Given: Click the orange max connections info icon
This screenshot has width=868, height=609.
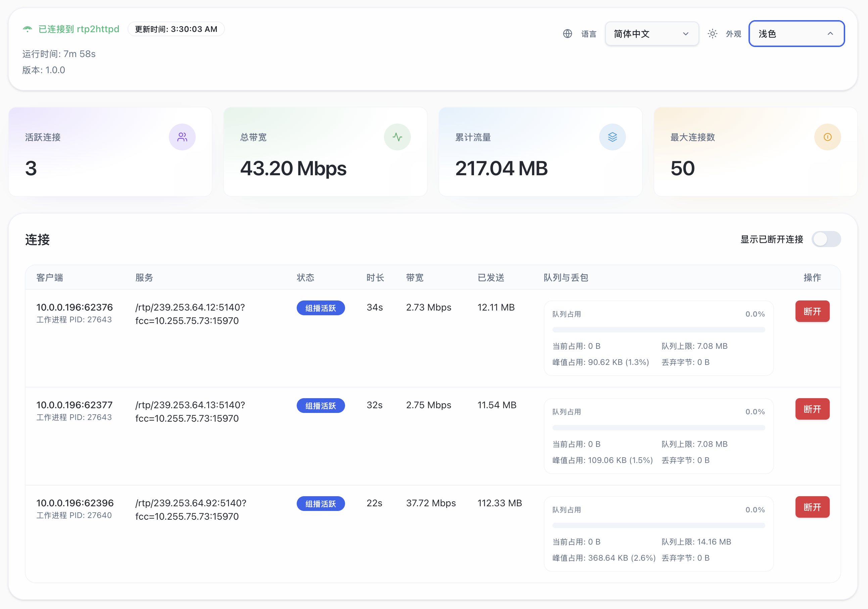Looking at the screenshot, I should 827,137.
